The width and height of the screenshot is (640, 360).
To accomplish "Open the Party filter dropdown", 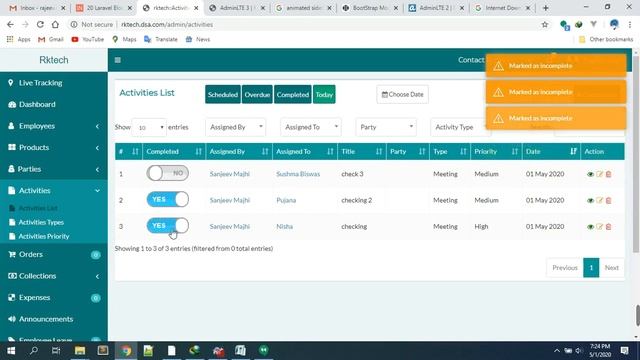I will click(386, 127).
